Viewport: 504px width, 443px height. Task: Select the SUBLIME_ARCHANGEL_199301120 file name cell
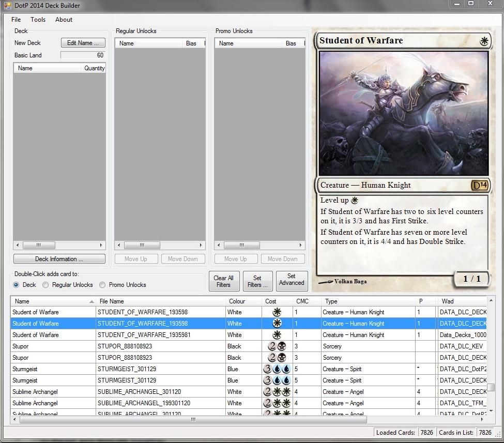[x=161, y=403]
